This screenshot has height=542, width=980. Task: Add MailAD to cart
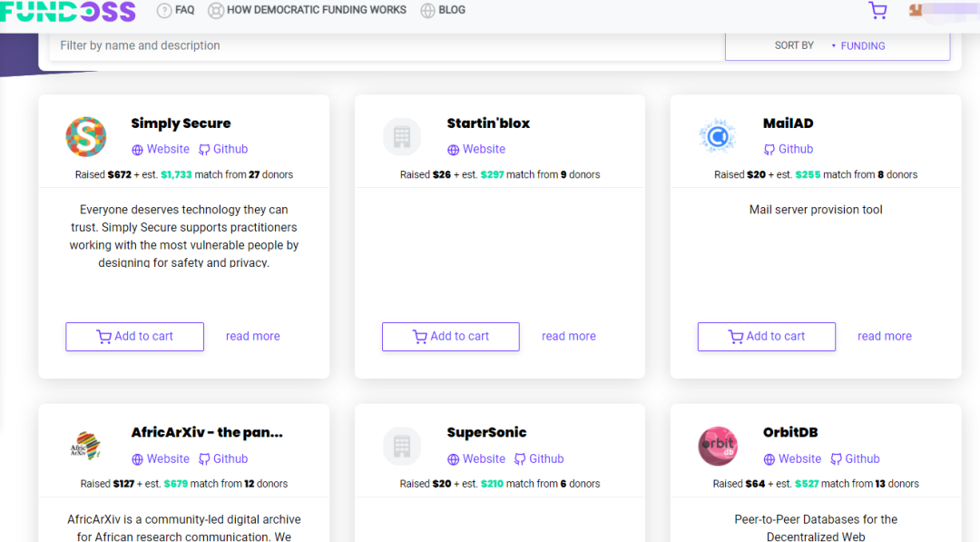pyautogui.click(x=767, y=336)
